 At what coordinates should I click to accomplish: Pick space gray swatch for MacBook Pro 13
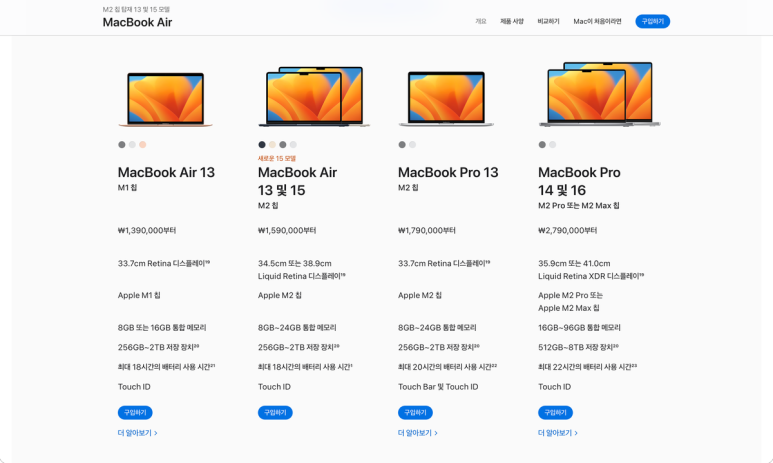click(x=402, y=144)
